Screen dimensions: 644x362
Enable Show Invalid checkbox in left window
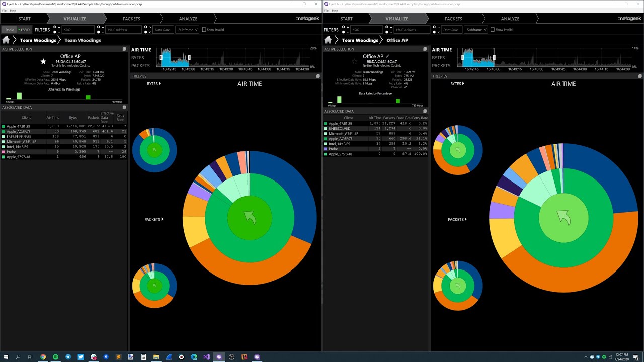(204, 30)
